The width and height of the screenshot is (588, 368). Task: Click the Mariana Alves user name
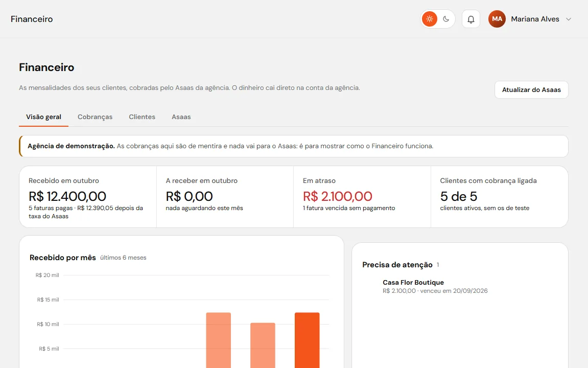pos(535,19)
